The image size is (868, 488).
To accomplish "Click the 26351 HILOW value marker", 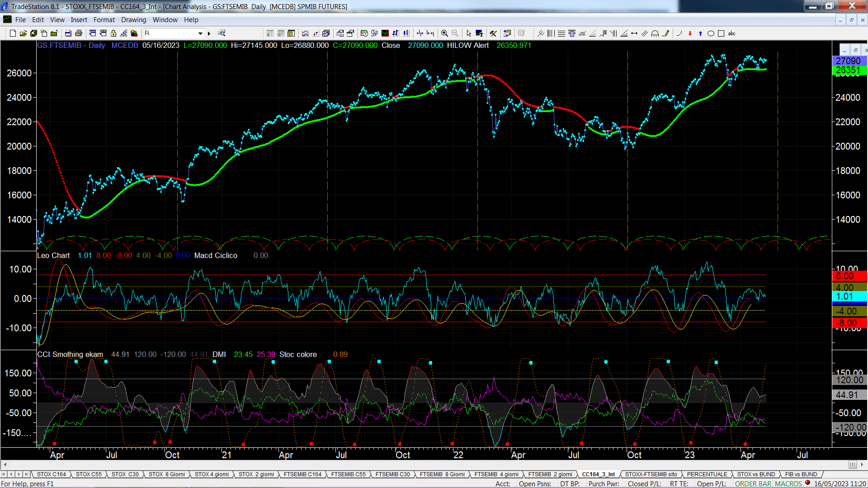I will coord(849,70).
